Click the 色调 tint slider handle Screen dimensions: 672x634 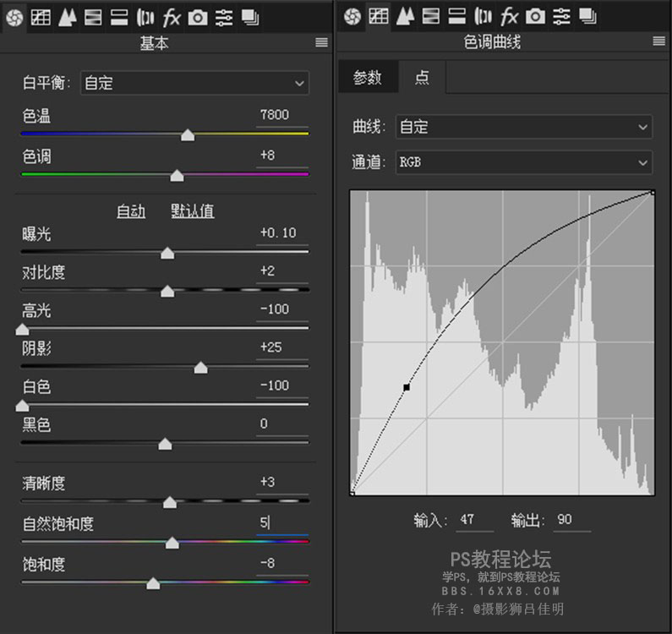(177, 175)
